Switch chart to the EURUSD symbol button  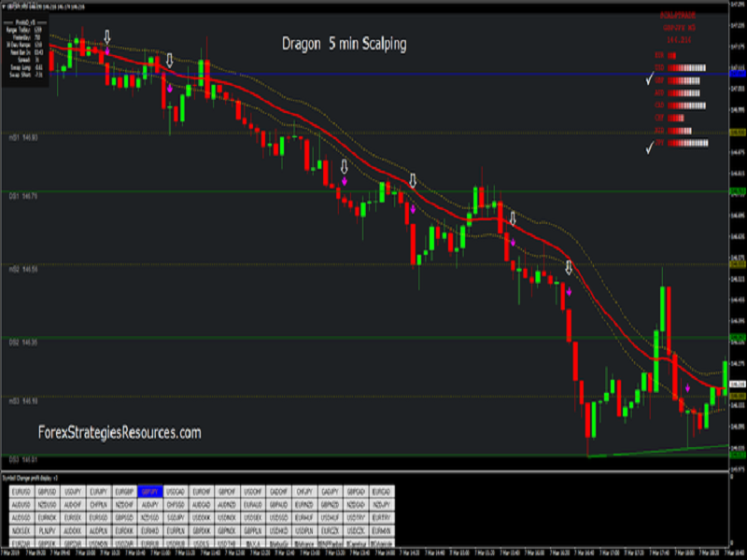click(21, 492)
